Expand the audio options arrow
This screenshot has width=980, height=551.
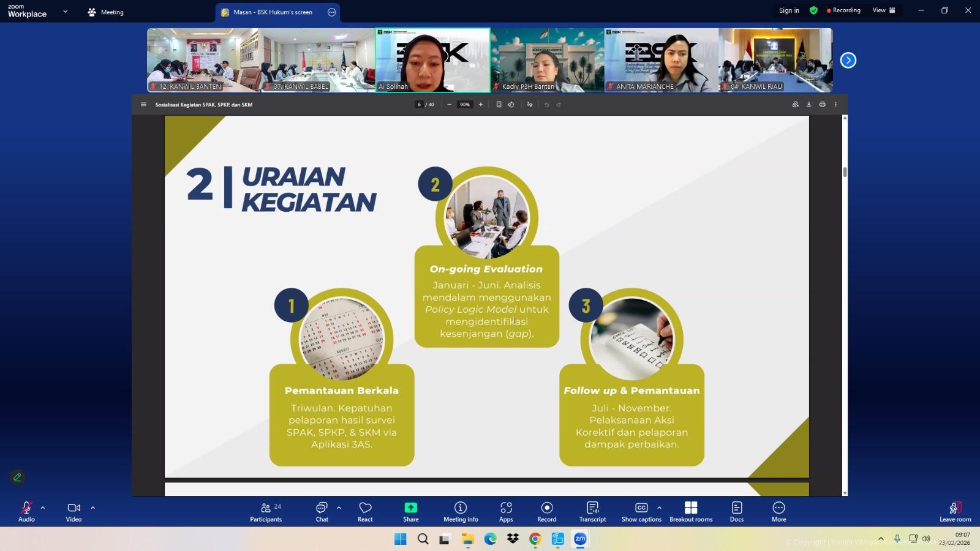[x=43, y=508]
